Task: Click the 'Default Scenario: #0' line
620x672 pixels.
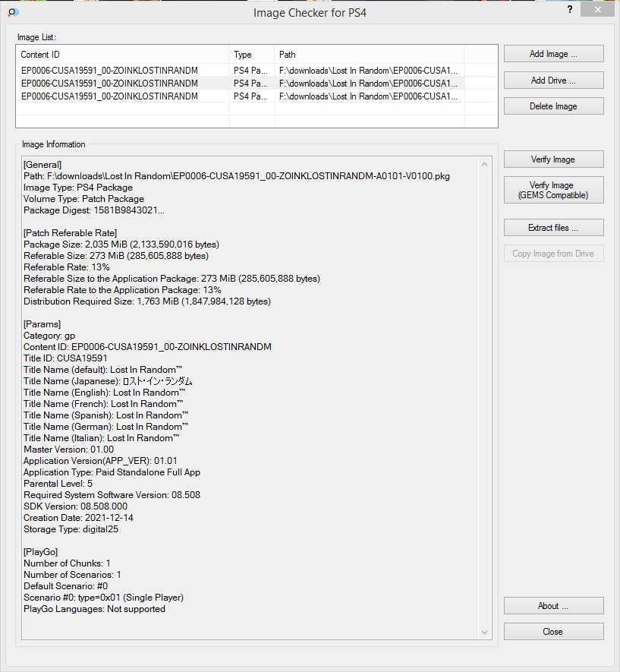Action: [x=65, y=586]
